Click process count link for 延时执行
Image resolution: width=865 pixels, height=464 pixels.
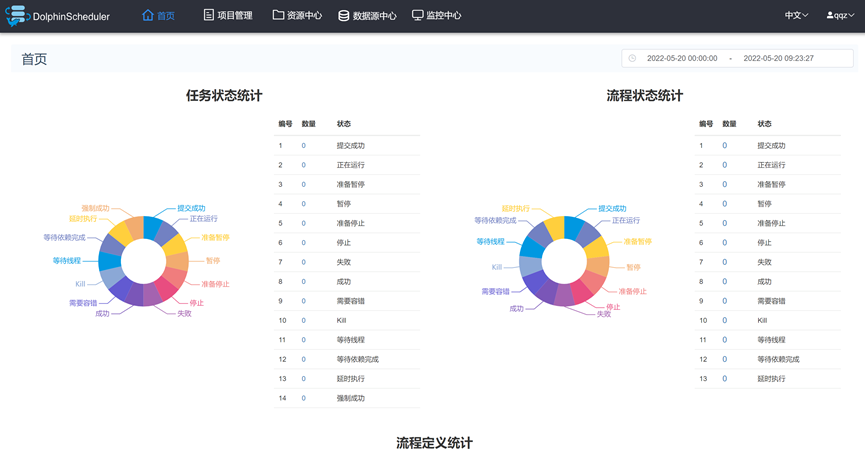tap(724, 378)
